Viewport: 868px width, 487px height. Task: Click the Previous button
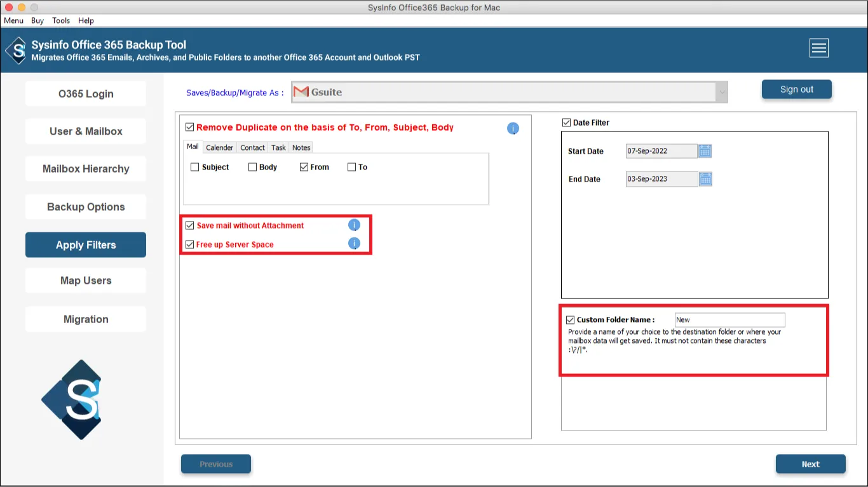point(216,464)
